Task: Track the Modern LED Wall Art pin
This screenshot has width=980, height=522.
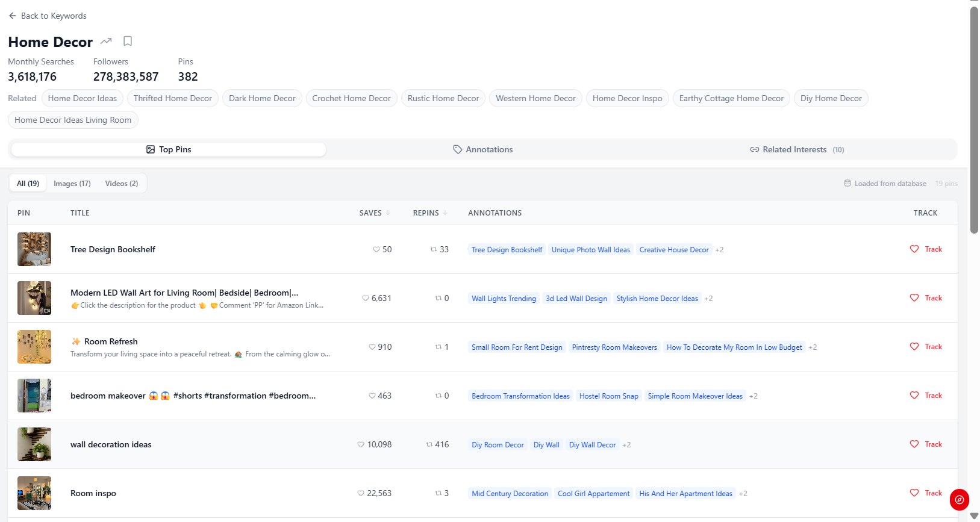Action: point(926,298)
